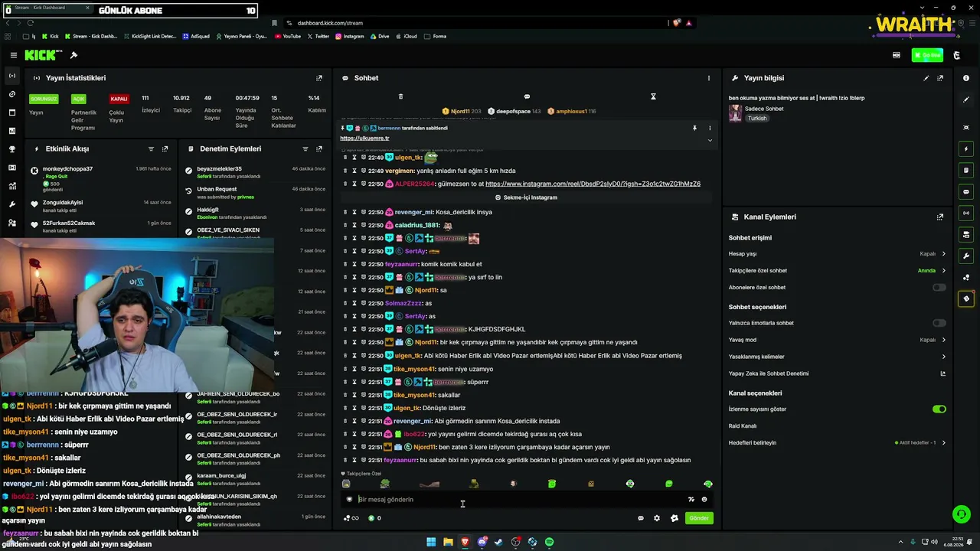Open the Kick hamburger menu

click(13, 55)
